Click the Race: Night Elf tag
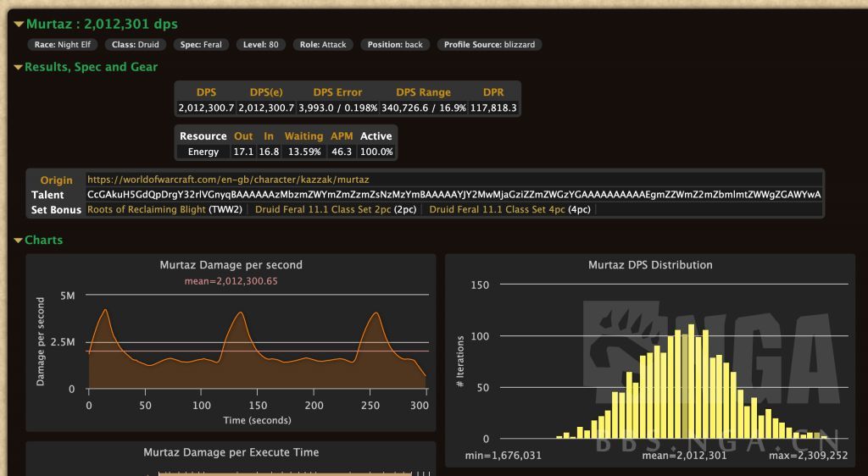The image size is (868, 476). (x=63, y=45)
